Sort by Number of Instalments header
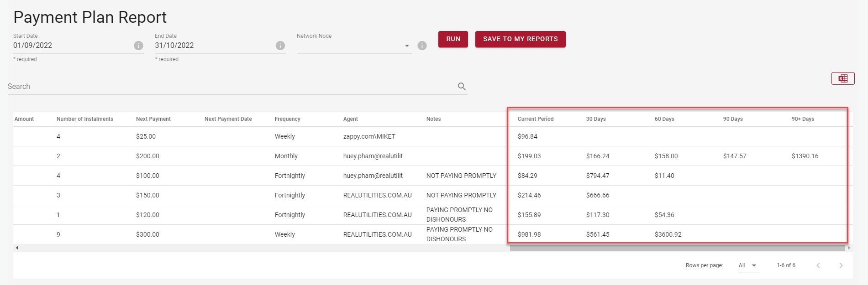This screenshot has width=868, height=285. (x=84, y=119)
